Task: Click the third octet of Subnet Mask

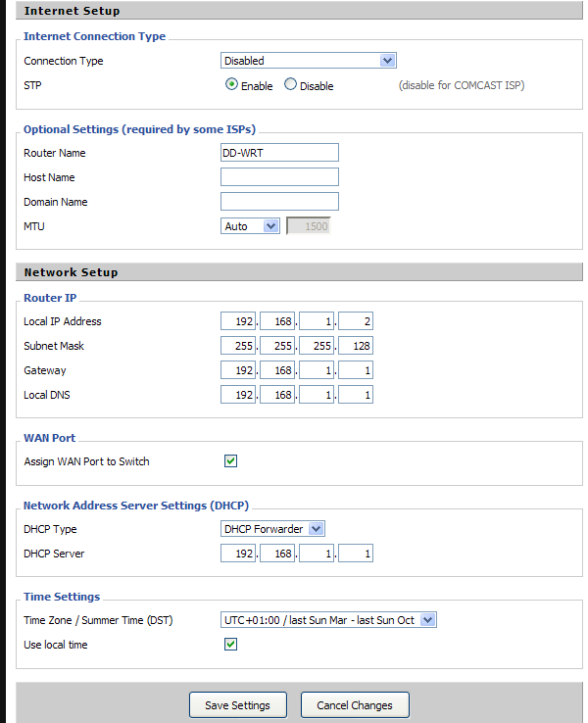Action: click(x=317, y=346)
